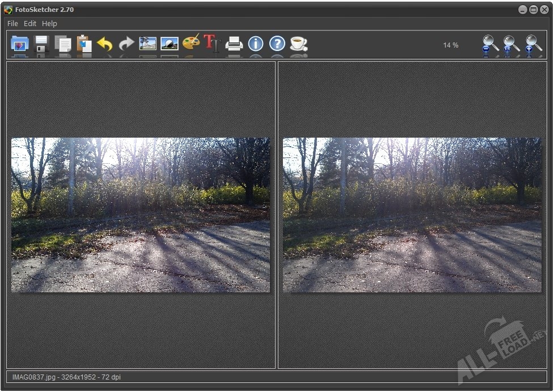Open the image adjustment picture icon
Viewport: 554px width, 392px height.
pyautogui.click(x=170, y=44)
